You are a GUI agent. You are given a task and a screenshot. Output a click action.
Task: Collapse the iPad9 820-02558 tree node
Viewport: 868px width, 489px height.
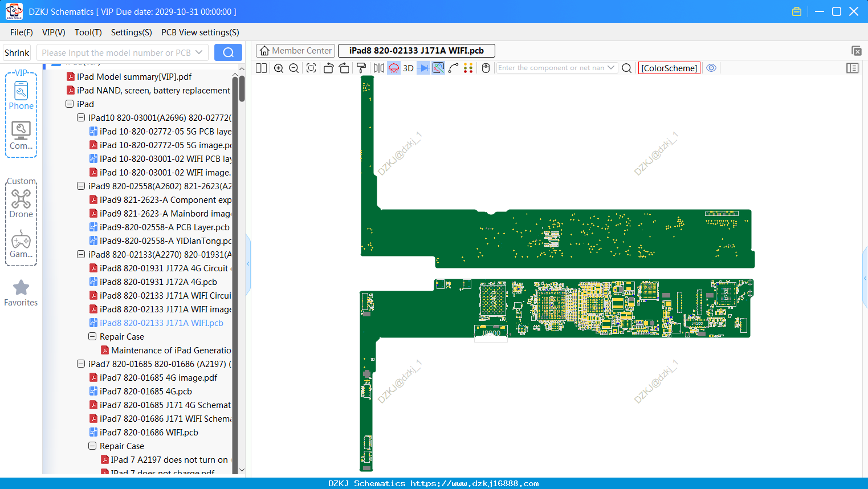click(81, 186)
